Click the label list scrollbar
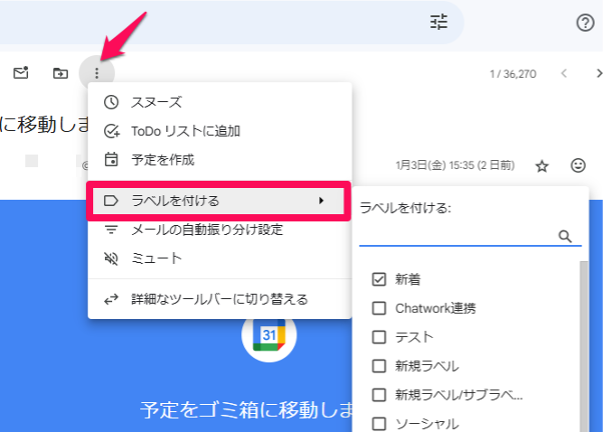 [584, 346]
